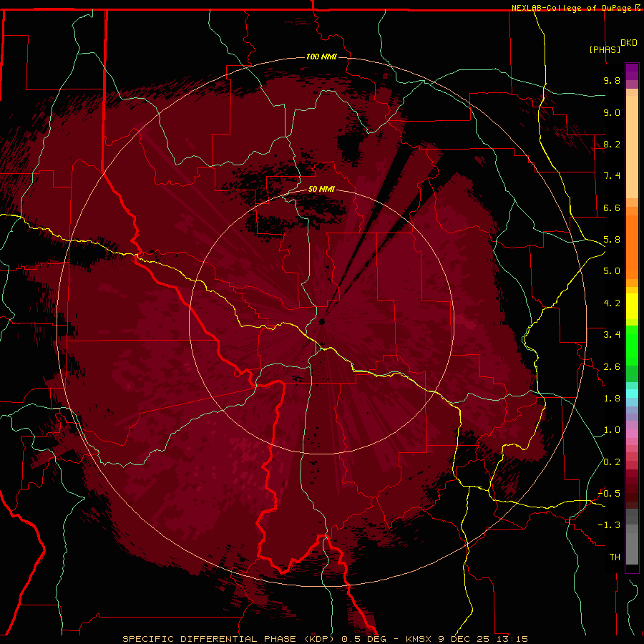Click the yellow segment of the color bar
The image size is (644, 644).
(632, 306)
